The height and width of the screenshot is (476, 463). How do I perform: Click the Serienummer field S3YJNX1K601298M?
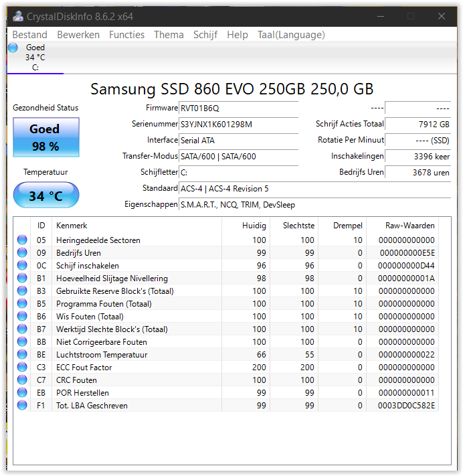238,125
